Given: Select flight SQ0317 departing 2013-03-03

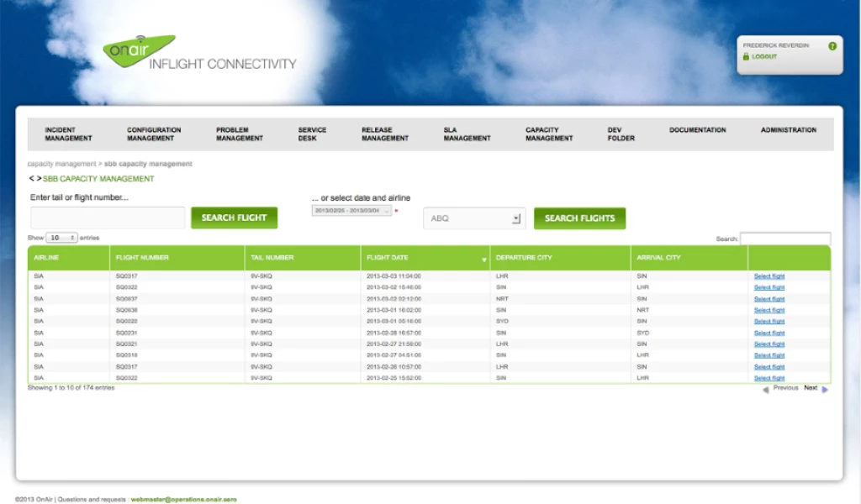Looking at the screenshot, I should [769, 276].
